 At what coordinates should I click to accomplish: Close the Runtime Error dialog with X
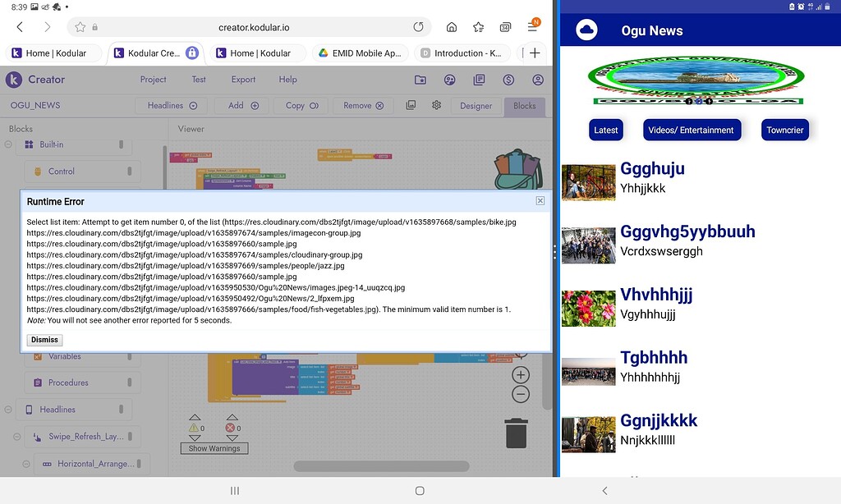click(540, 200)
